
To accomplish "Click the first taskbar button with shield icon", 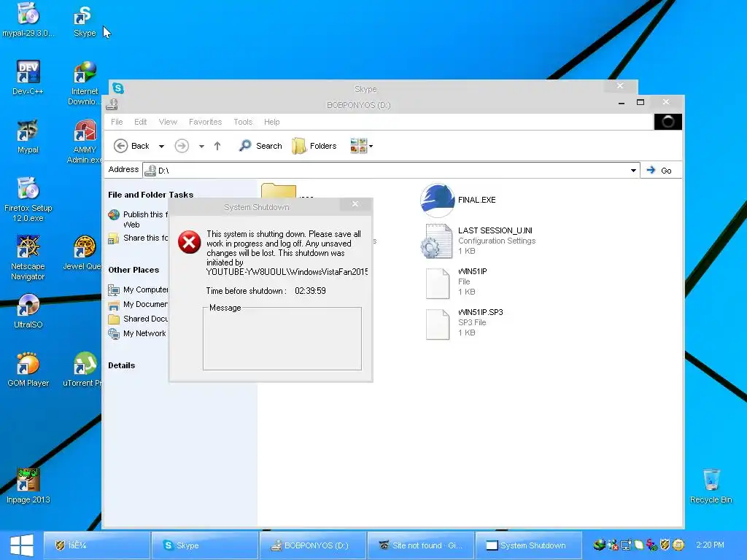I will (x=97, y=545).
